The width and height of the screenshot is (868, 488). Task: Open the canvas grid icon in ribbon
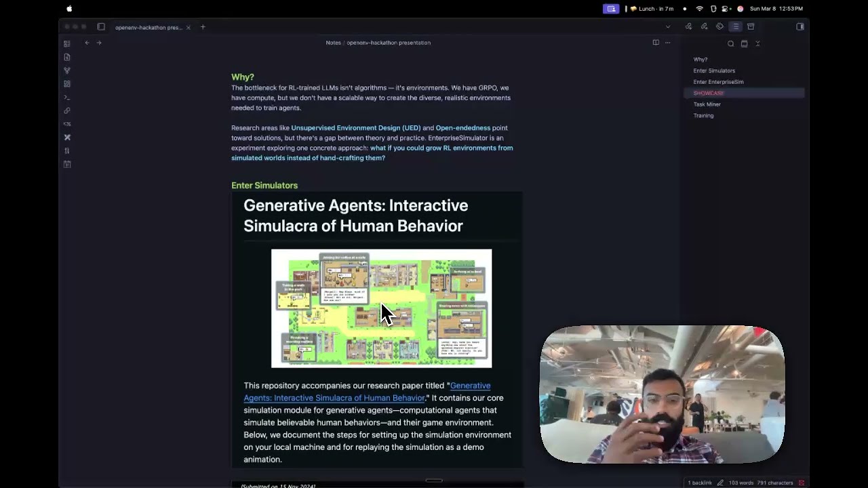click(67, 84)
